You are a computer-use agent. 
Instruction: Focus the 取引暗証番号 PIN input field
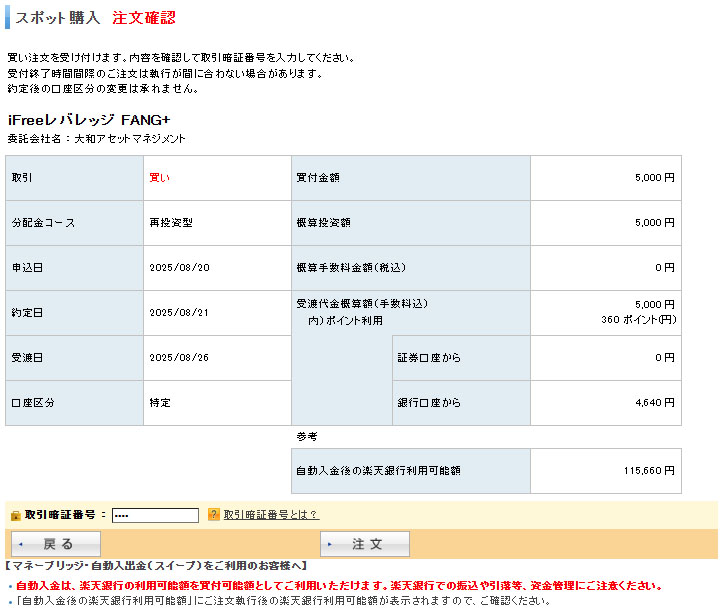[155, 515]
